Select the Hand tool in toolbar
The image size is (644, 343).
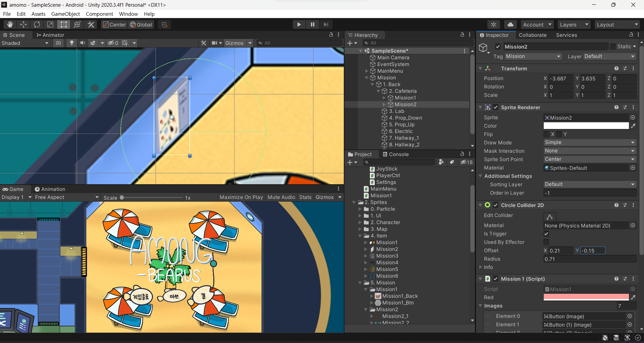[10, 24]
